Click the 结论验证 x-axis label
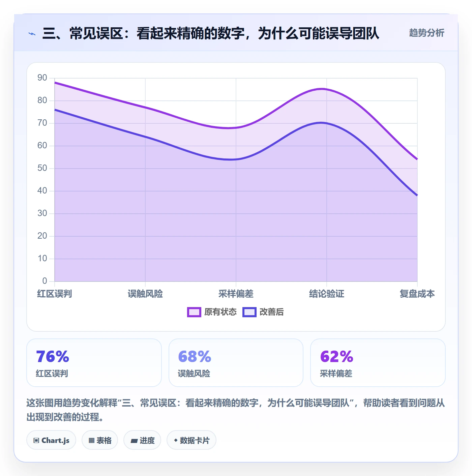Screen dimensions: 472x476 (327, 294)
